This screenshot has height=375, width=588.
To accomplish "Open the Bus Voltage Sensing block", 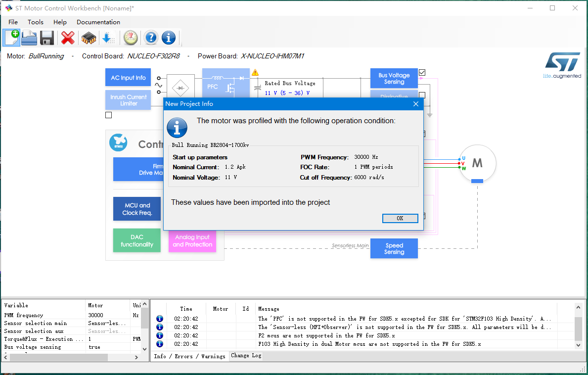I will 394,78.
